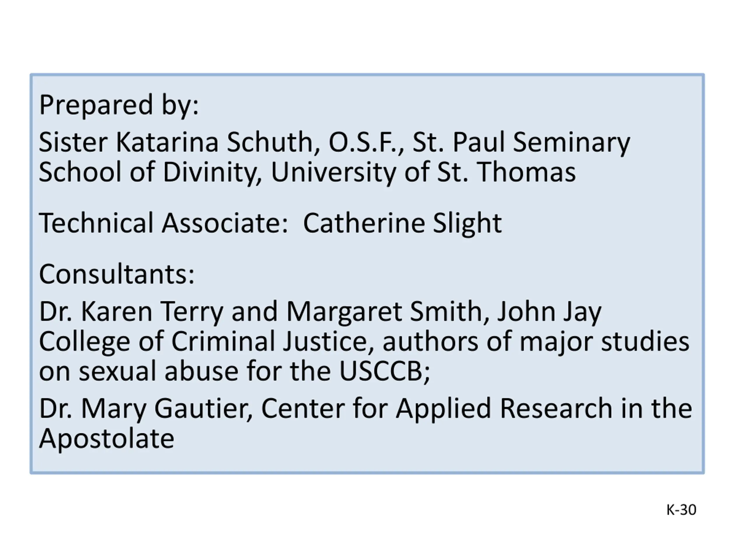Click "University of St. Thomas" text
The height and width of the screenshot is (560, 747).
click(x=423, y=172)
